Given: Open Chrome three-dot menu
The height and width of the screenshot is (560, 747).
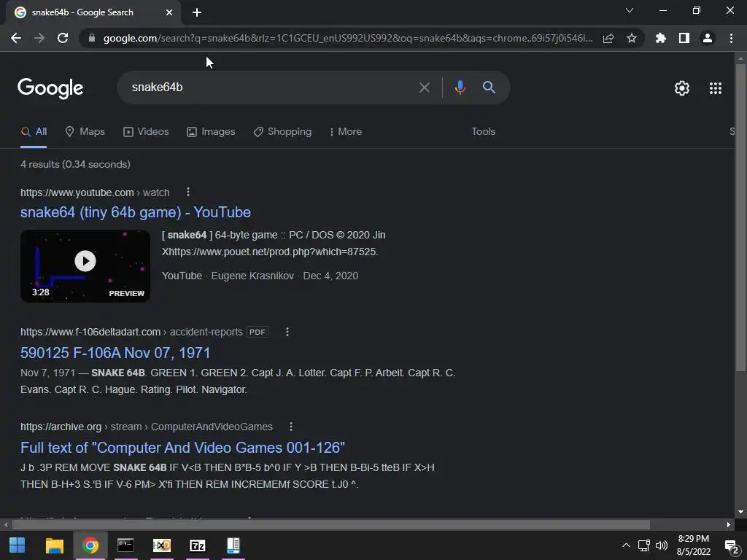Looking at the screenshot, I should click(x=731, y=38).
